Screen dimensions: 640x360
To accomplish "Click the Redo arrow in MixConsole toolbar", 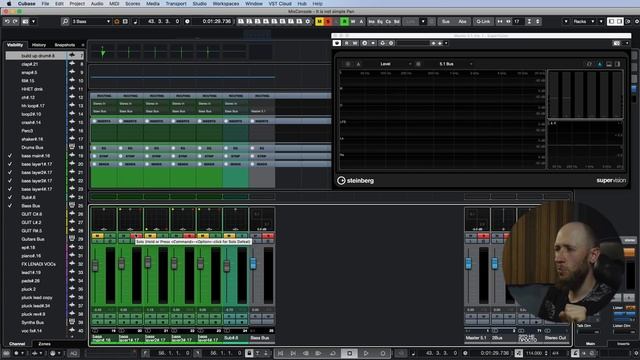I will tap(15, 21).
